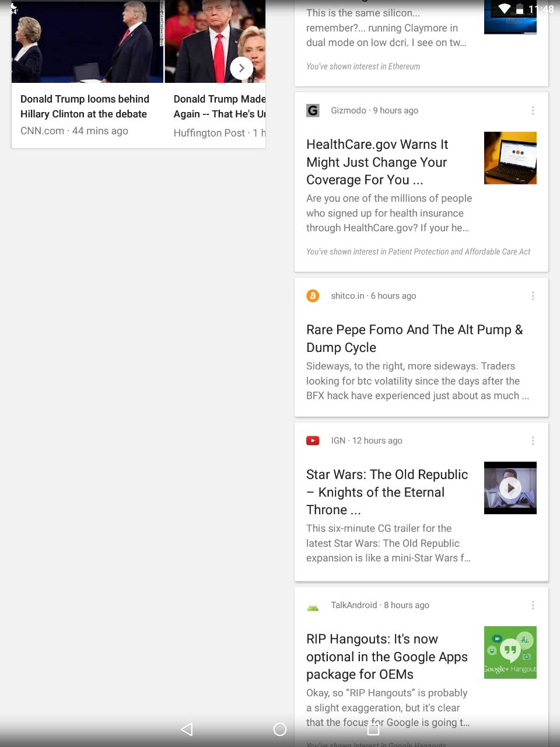The width and height of the screenshot is (560, 747).
Task: Click the bitcoin shitco.in source icon
Action: coord(313,296)
